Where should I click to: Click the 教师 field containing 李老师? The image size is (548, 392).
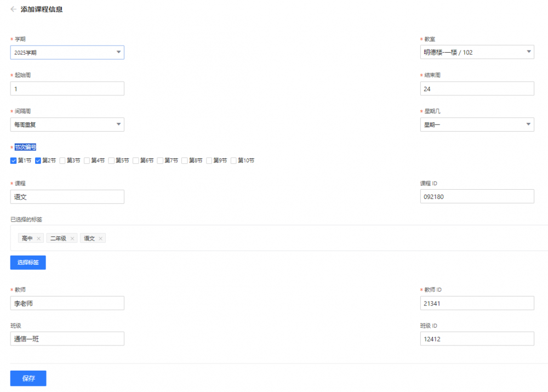point(67,303)
